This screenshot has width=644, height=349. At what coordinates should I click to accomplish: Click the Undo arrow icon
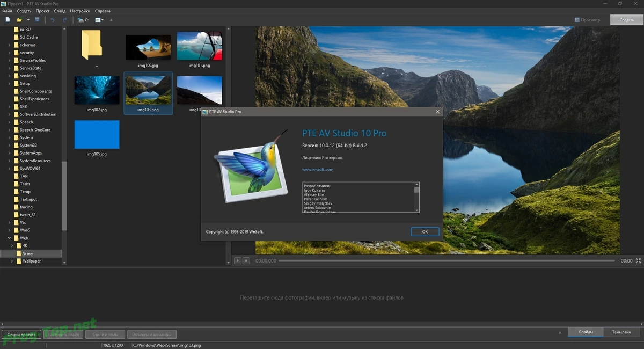53,20
